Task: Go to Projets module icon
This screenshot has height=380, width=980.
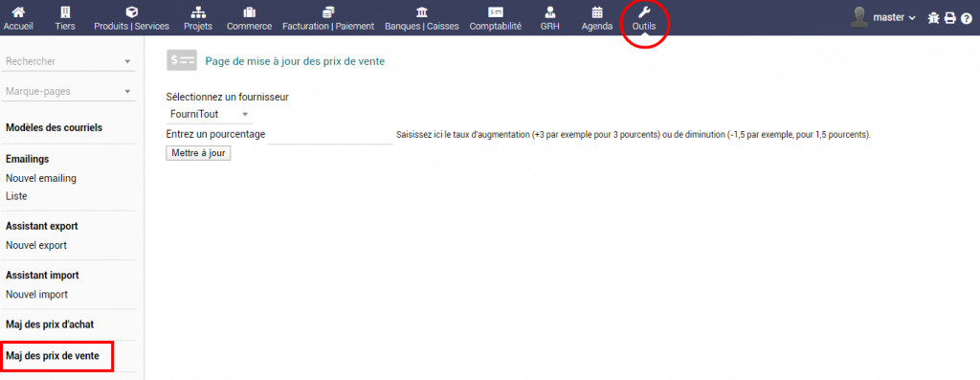Action: [198, 12]
